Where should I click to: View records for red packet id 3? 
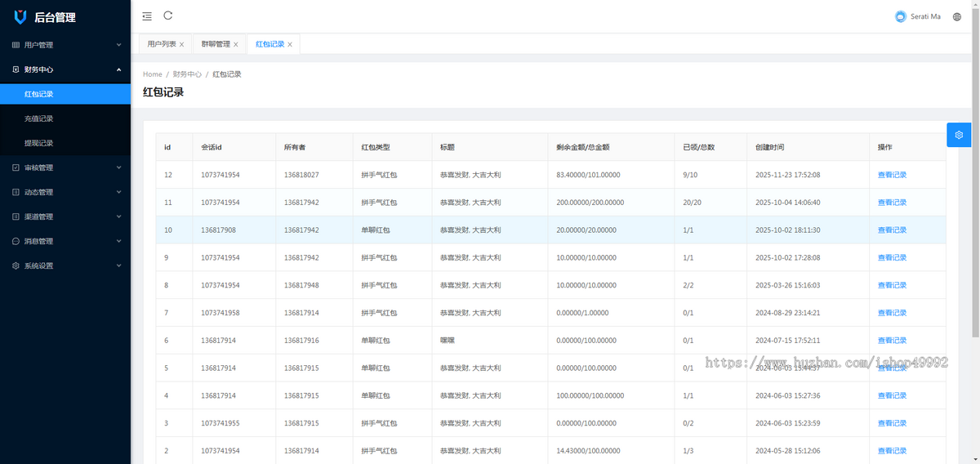coord(892,423)
